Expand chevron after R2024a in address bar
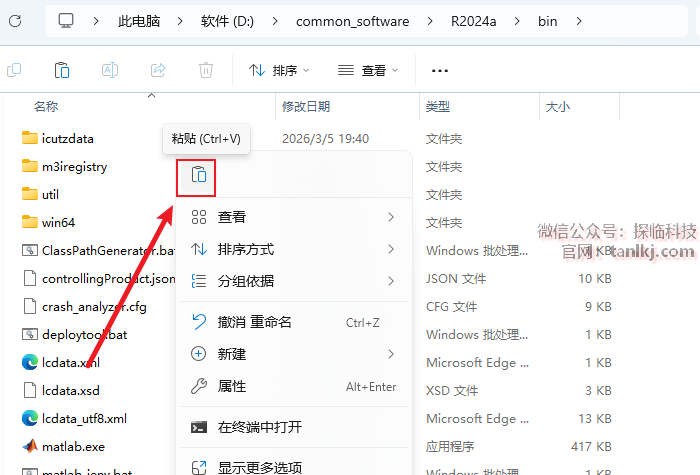The height and width of the screenshot is (475, 700). click(x=517, y=21)
